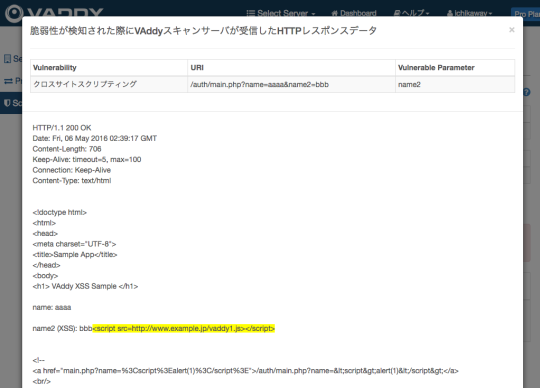540x388 pixels.
Task: Open the ichikaway user menu
Action: click(x=470, y=13)
